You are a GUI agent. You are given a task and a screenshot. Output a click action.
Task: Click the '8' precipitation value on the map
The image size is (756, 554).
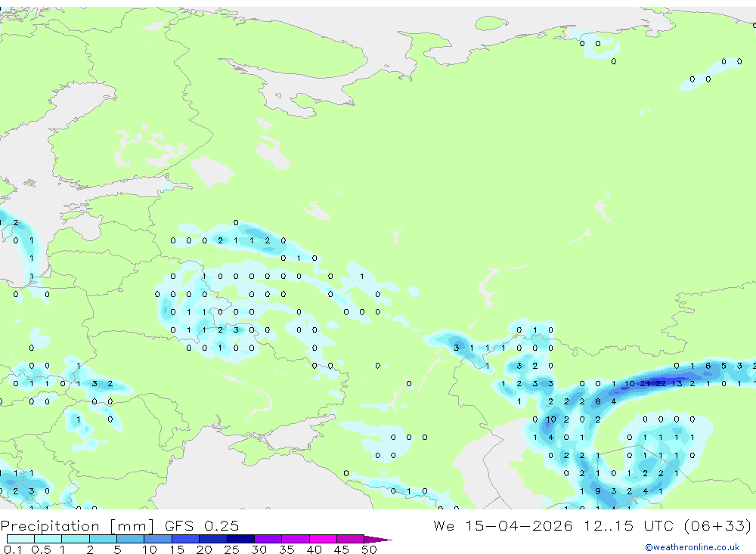coord(598,401)
